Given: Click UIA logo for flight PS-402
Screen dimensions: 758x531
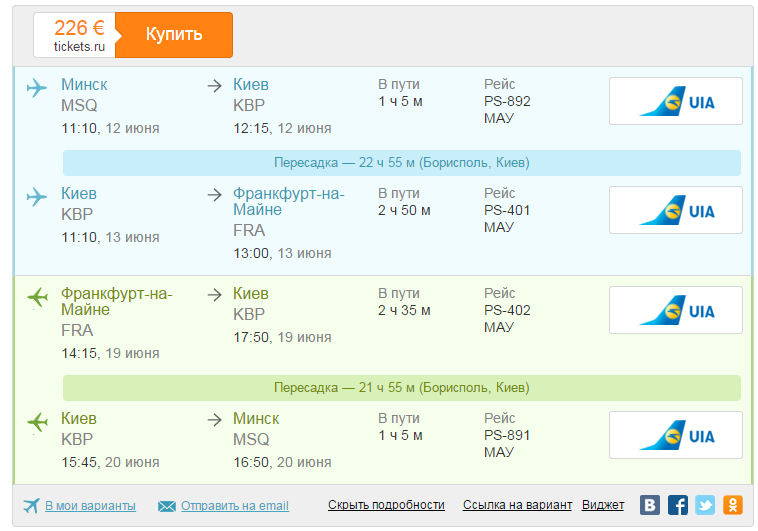Looking at the screenshot, I should 675,310.
